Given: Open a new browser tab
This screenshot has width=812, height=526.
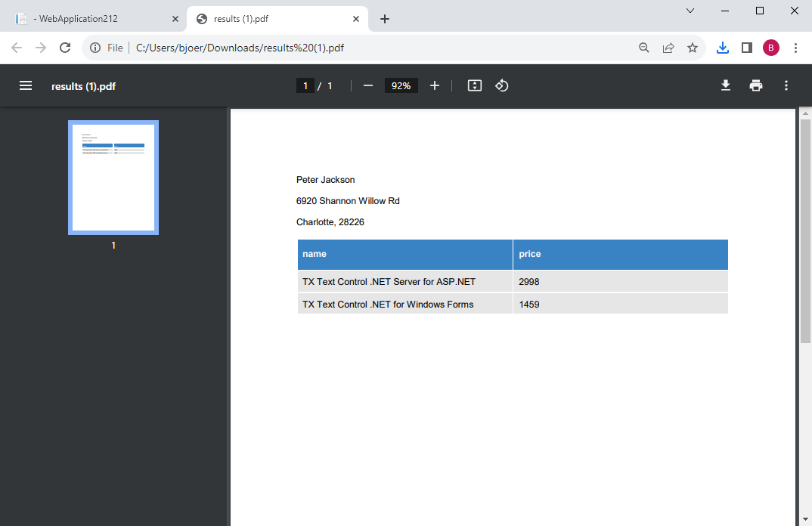Looking at the screenshot, I should tap(384, 19).
